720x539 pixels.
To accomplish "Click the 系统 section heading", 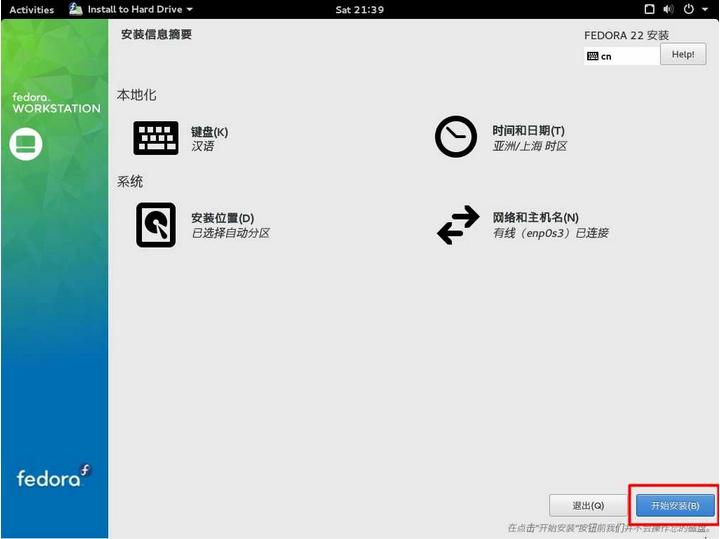I will [129, 181].
